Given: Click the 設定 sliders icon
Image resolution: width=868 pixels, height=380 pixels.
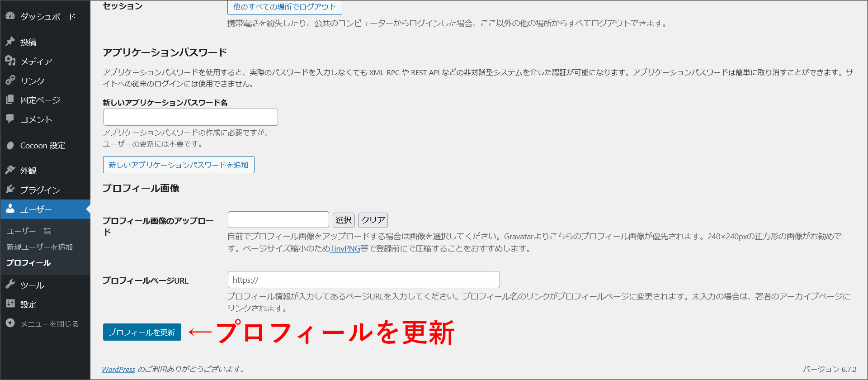Looking at the screenshot, I should point(10,304).
